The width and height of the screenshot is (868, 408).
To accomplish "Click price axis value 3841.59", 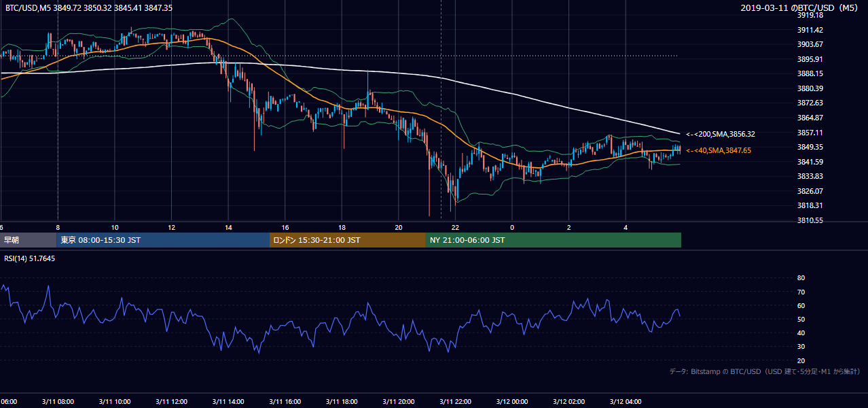I will [x=810, y=162].
